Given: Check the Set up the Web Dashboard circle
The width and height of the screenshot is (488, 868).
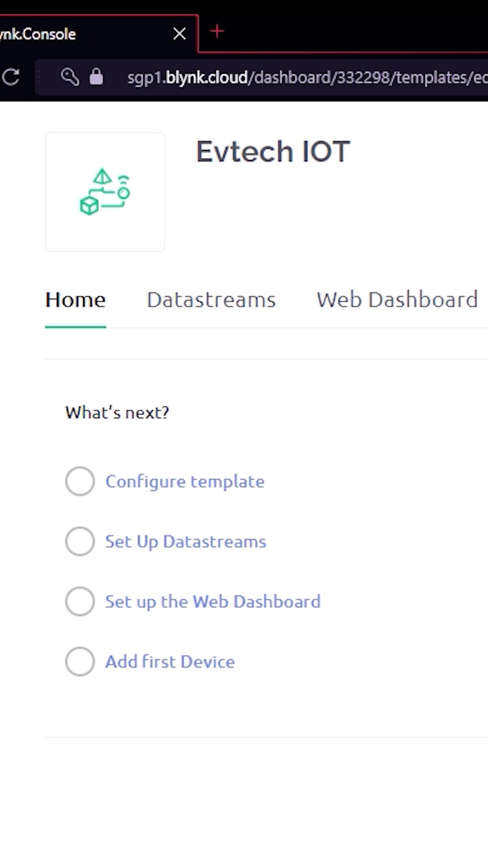Looking at the screenshot, I should (80, 601).
